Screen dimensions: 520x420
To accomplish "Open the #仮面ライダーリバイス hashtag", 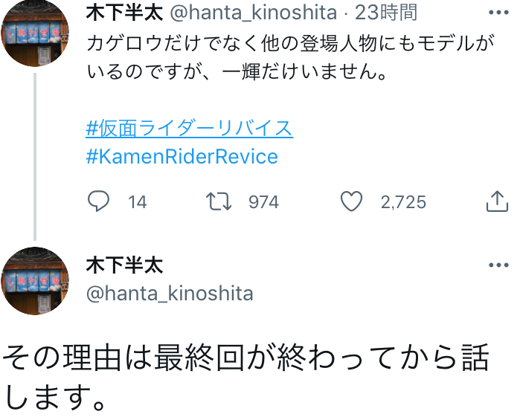I will (x=189, y=128).
